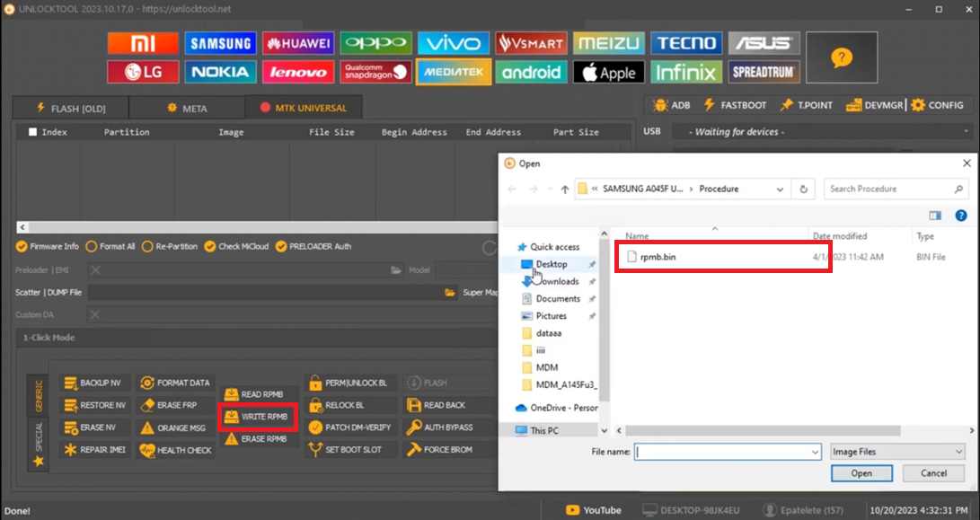Switch to the FLASH [OLD] tab
The height and width of the screenshot is (520, 980).
pyautogui.click(x=71, y=108)
